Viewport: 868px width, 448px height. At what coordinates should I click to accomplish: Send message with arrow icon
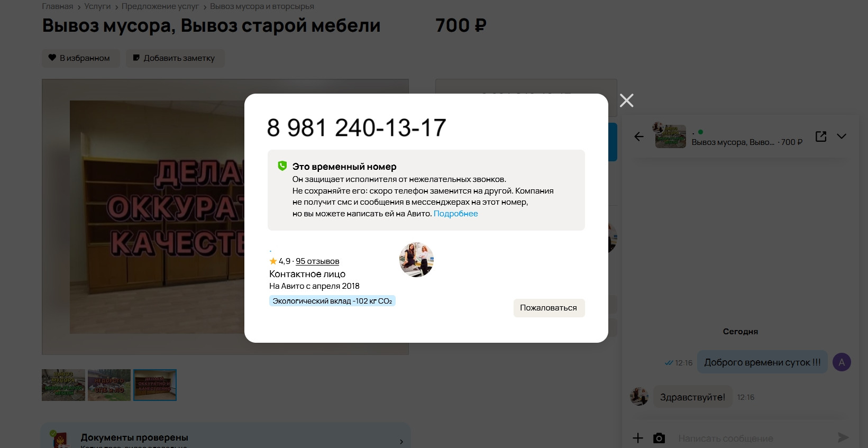(x=844, y=437)
